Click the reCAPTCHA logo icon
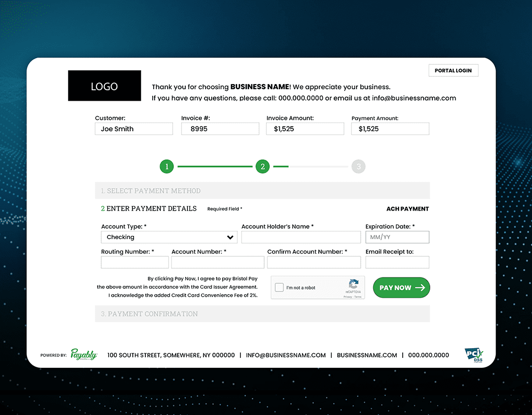Screen dimensions: 532x415 pos(353,285)
